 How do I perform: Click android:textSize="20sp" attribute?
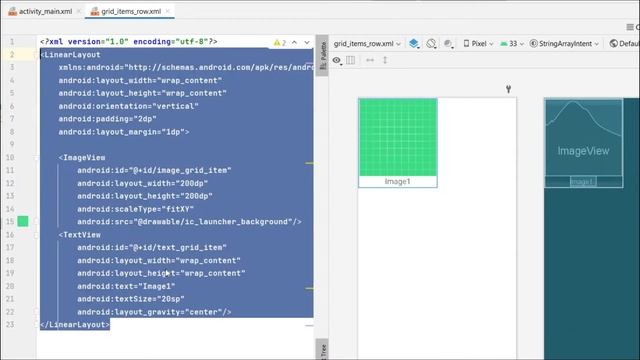131,299
